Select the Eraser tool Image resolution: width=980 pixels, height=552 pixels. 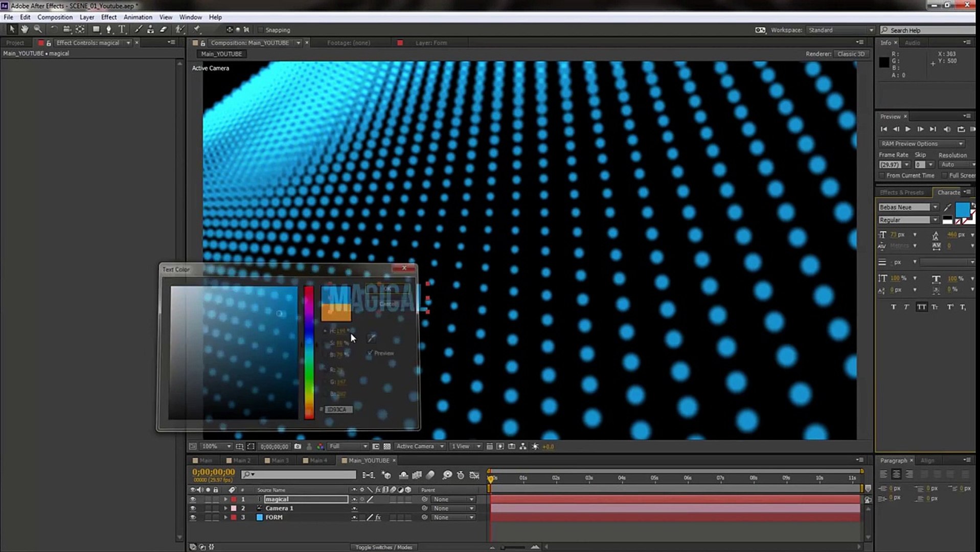click(164, 30)
